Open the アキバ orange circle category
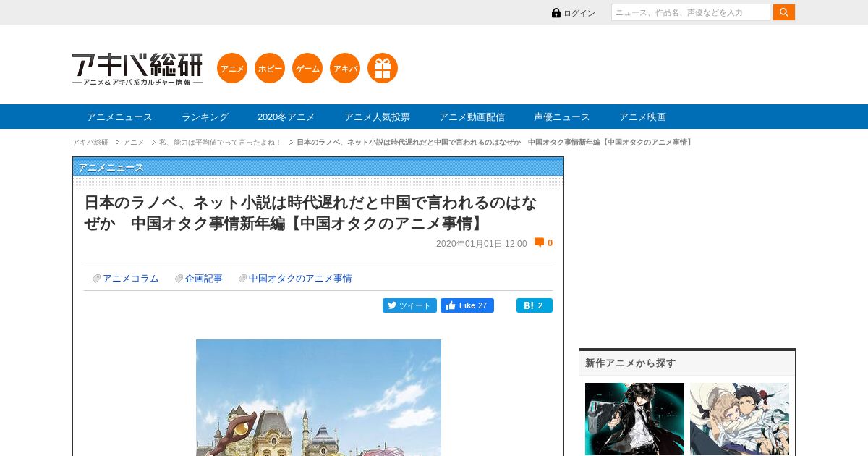This screenshot has width=868, height=456. [345, 68]
